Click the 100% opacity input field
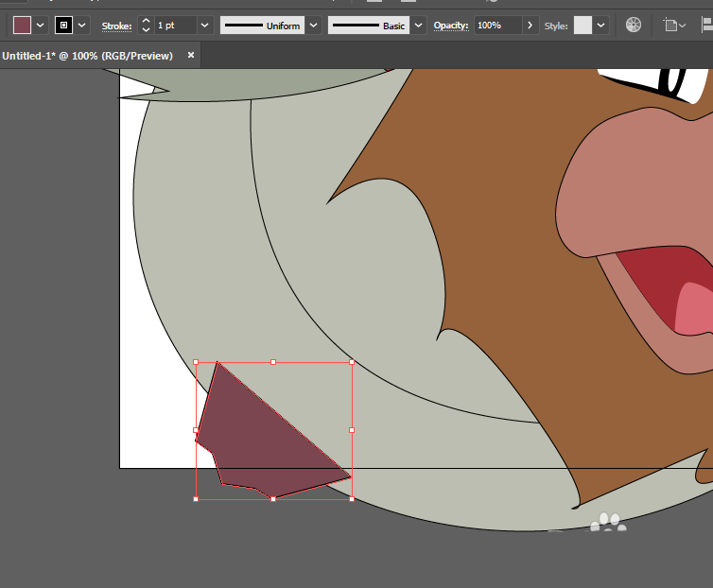The width and height of the screenshot is (713, 588). [x=498, y=25]
